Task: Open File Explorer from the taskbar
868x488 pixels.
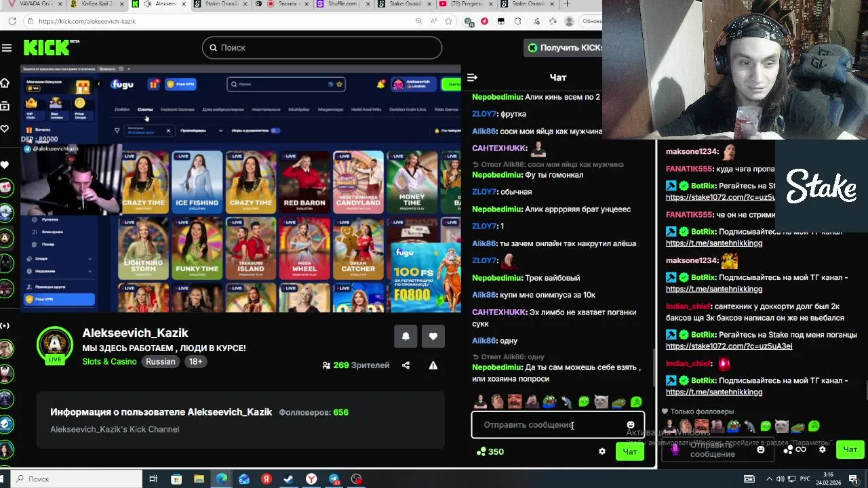Action: pos(199,479)
